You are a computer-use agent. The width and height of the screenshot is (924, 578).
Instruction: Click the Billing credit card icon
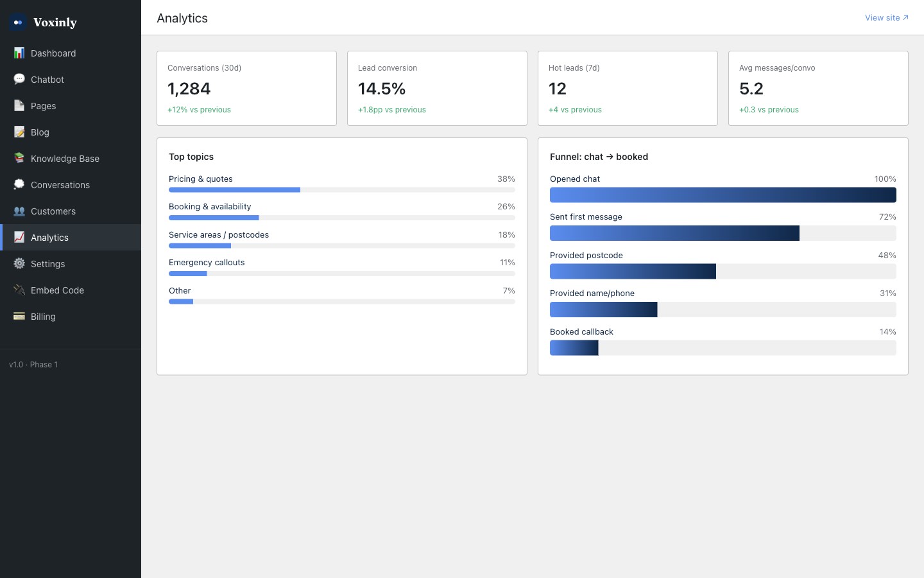click(x=19, y=317)
